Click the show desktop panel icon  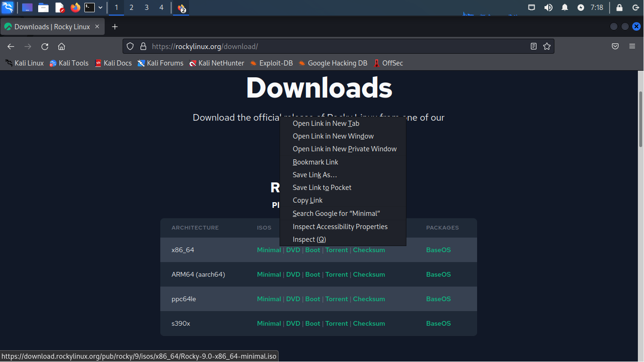pyautogui.click(x=27, y=8)
